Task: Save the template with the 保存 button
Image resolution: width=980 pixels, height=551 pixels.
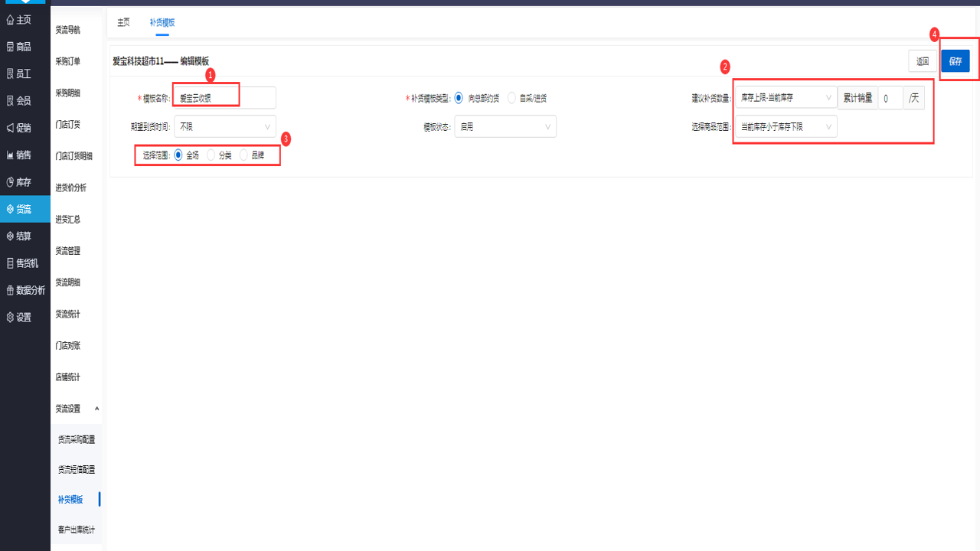Action: [955, 61]
